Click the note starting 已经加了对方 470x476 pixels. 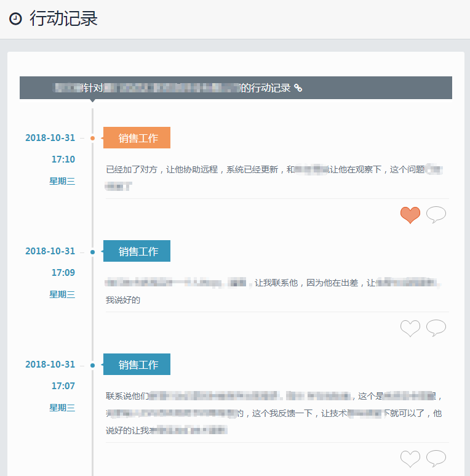tap(274, 177)
